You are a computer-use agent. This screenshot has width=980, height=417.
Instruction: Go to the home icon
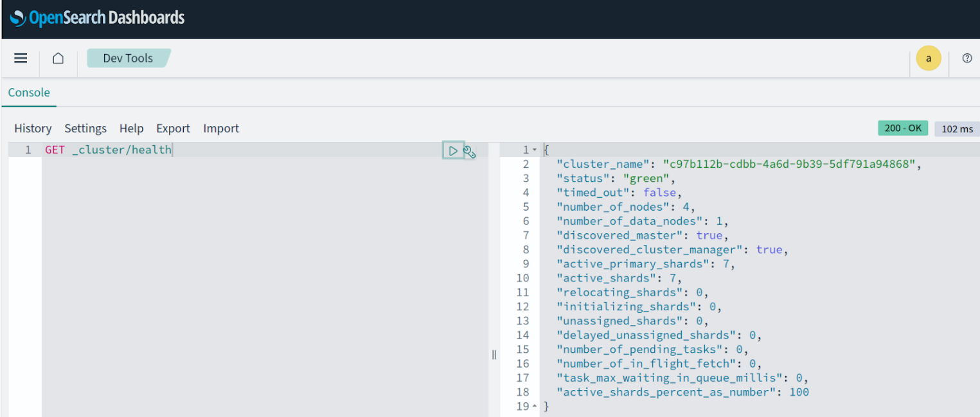coord(58,58)
